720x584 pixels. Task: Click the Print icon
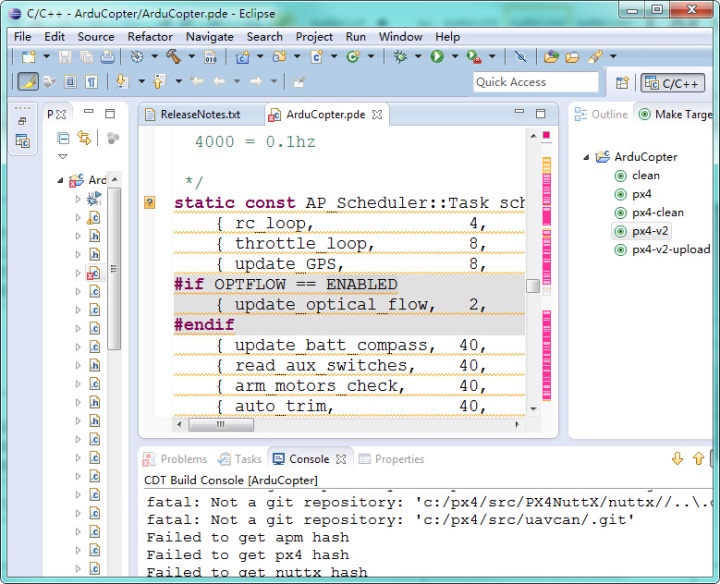coord(107,56)
